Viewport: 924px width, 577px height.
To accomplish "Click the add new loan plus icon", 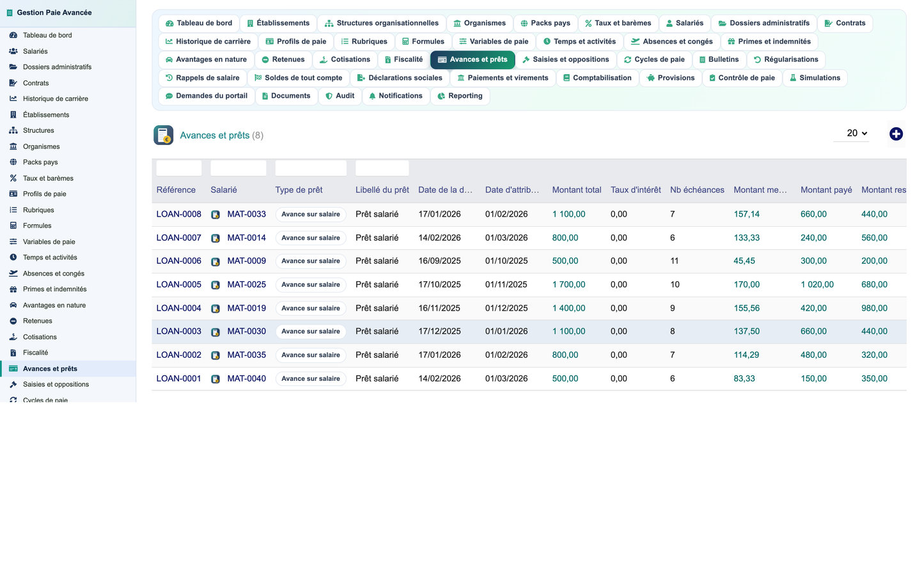I will point(896,134).
